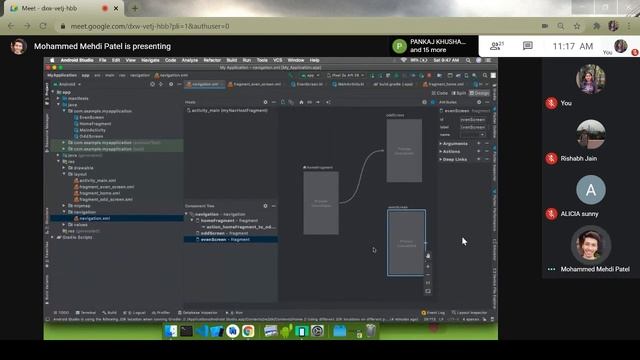Image resolution: width=640 pixels, height=360 pixels.
Task: Bookmark this Meet page with star icon
Action: click(577, 26)
